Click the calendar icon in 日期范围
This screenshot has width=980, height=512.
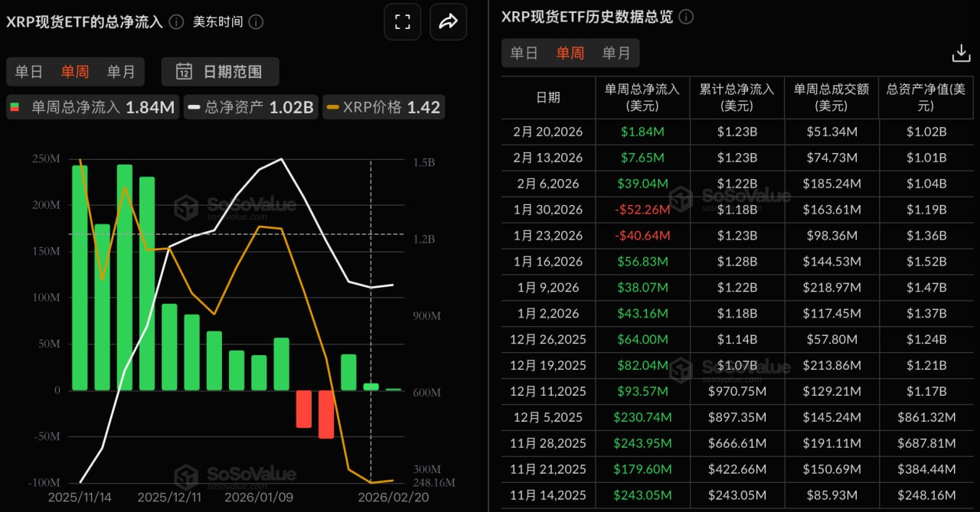tap(184, 72)
